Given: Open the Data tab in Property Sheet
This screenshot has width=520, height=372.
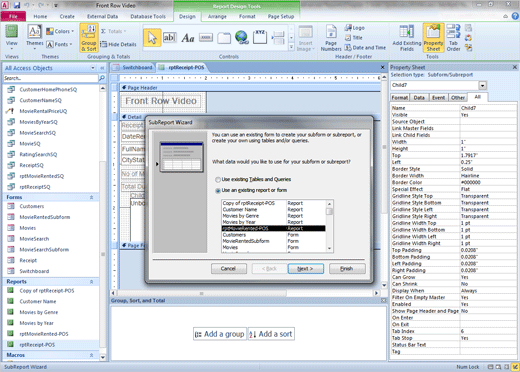Looking at the screenshot, I should pyautogui.click(x=419, y=98).
